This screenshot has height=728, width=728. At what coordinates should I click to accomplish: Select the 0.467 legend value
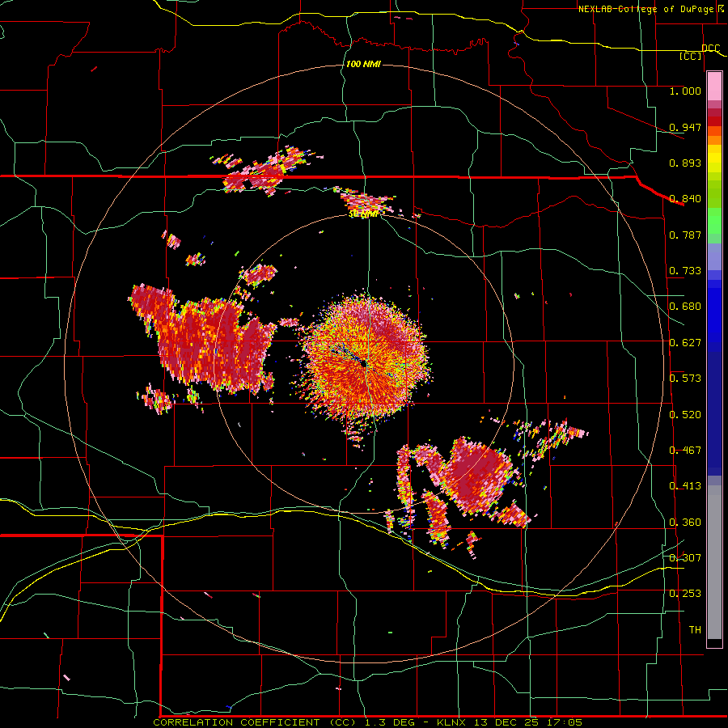(685, 451)
